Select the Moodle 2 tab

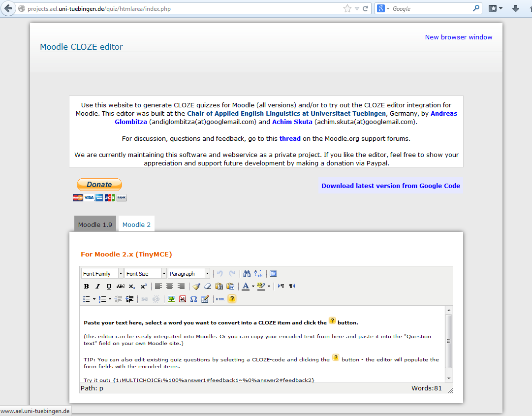click(x=136, y=224)
